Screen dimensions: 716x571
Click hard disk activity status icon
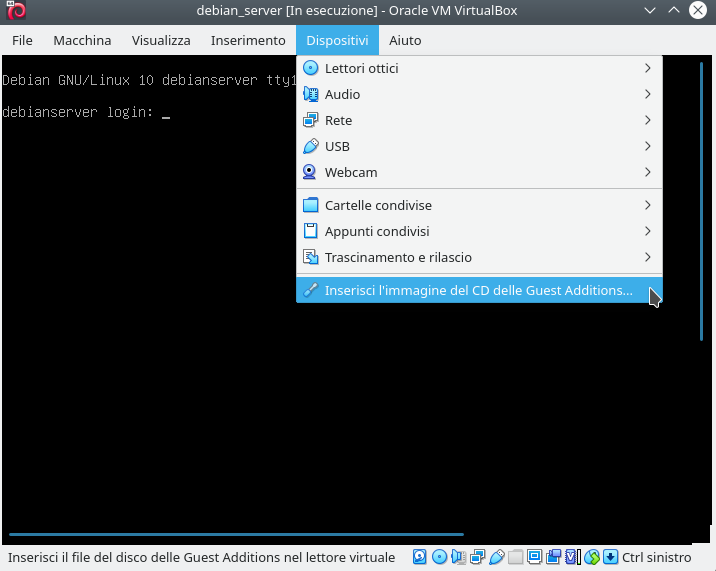click(x=420, y=557)
